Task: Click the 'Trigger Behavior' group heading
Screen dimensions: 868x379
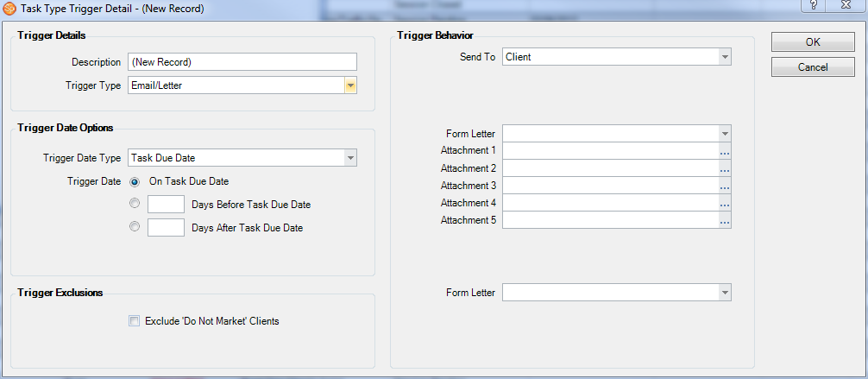Action: point(435,35)
